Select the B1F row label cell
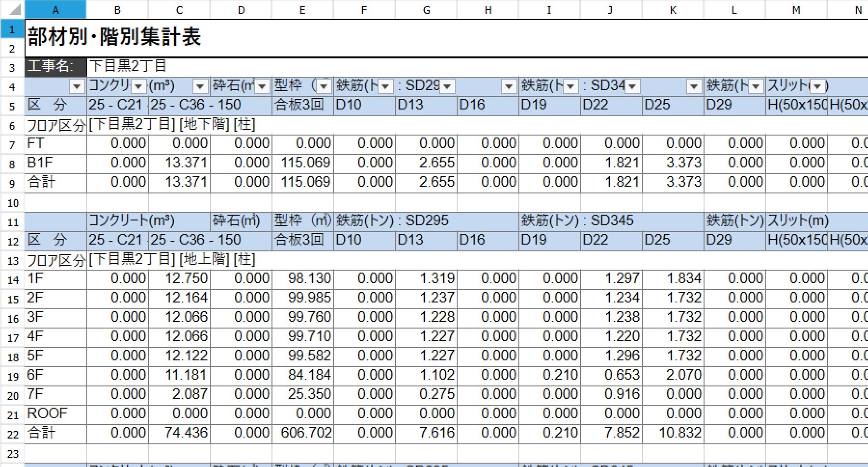Image resolution: width=868 pixels, height=467 pixels. tap(55, 163)
